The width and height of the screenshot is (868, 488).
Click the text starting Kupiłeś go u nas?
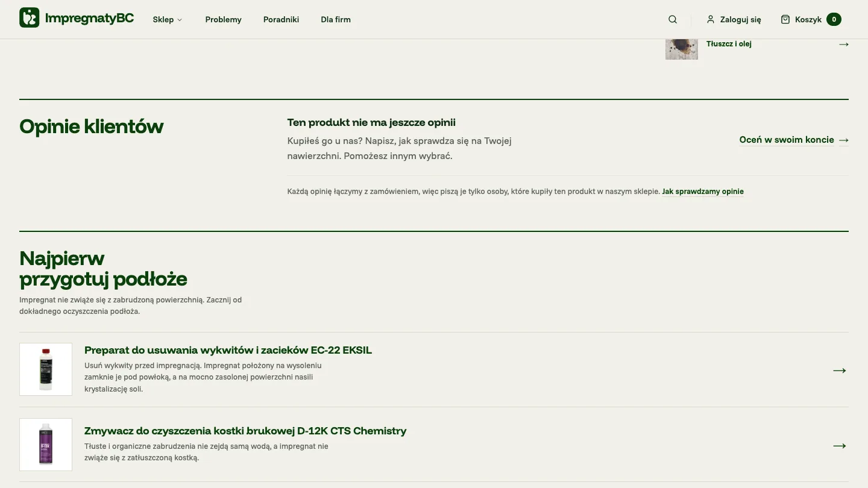(400, 148)
